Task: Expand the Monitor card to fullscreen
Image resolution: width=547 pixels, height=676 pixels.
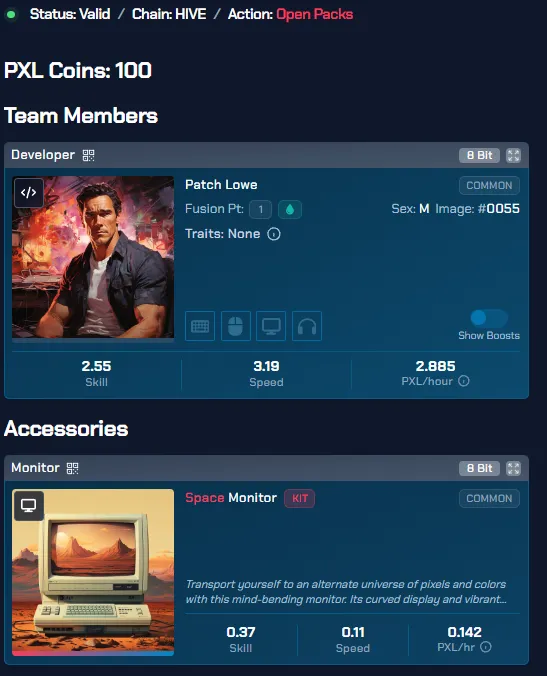Action: [x=513, y=469]
